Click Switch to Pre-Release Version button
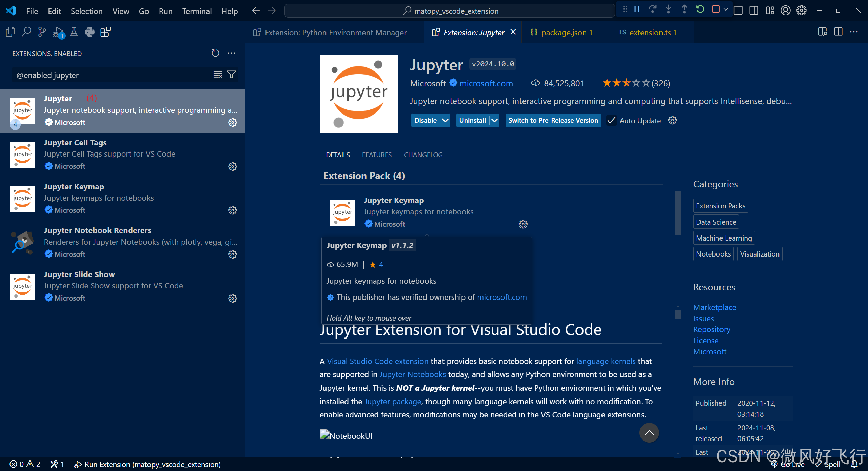Image resolution: width=868 pixels, height=471 pixels. pyautogui.click(x=553, y=120)
